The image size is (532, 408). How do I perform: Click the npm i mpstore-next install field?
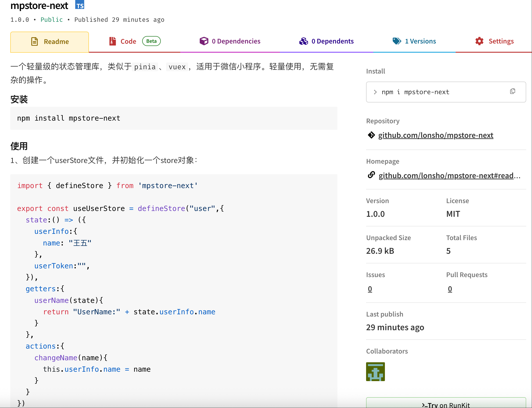(x=427, y=92)
